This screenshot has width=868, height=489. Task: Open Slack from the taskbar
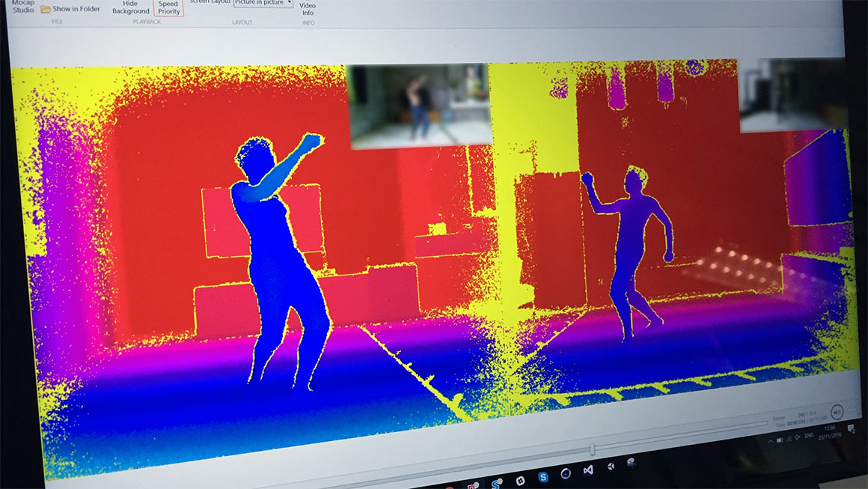(x=520, y=481)
